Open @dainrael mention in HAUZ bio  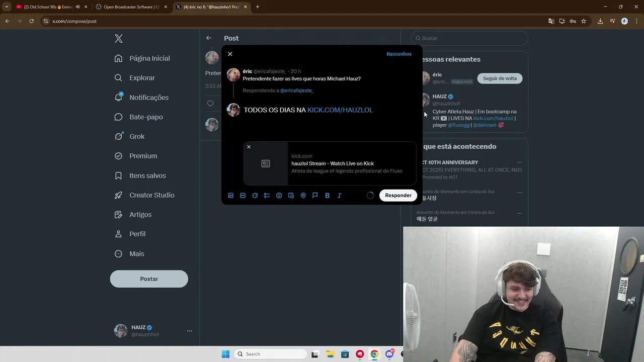[x=485, y=125]
